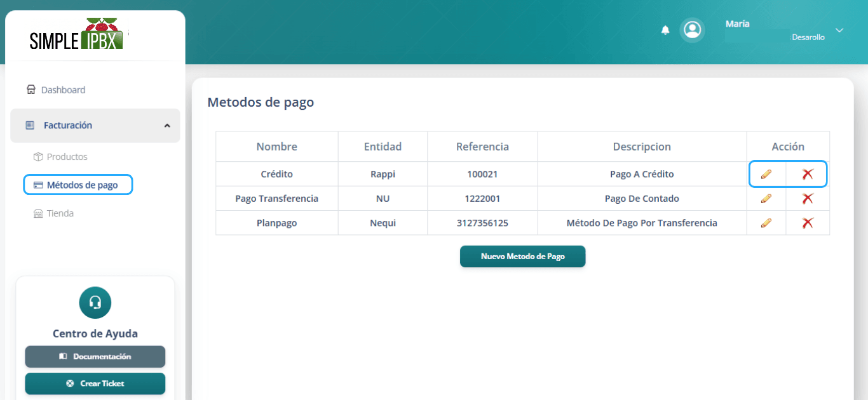
Task: Edit the Crédito payment method pencil
Action: (766, 174)
